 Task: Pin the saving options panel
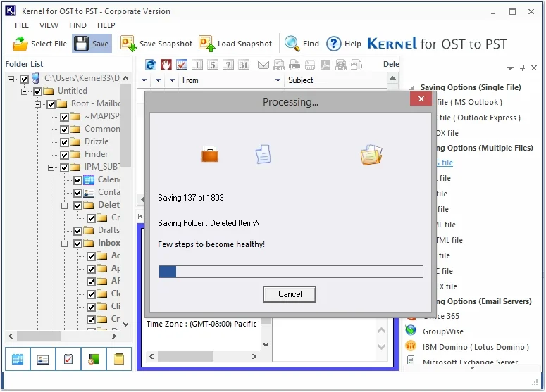tap(522, 68)
